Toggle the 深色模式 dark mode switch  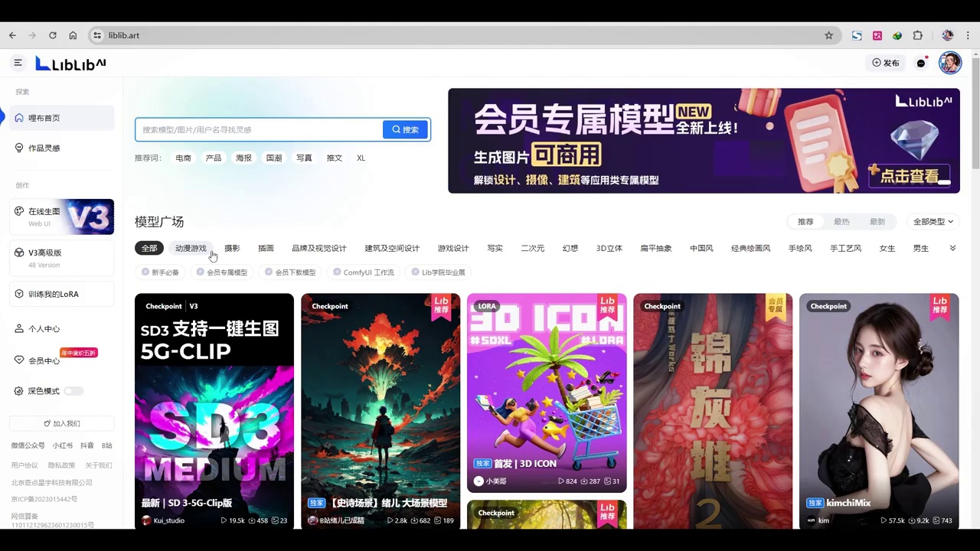pos(73,391)
